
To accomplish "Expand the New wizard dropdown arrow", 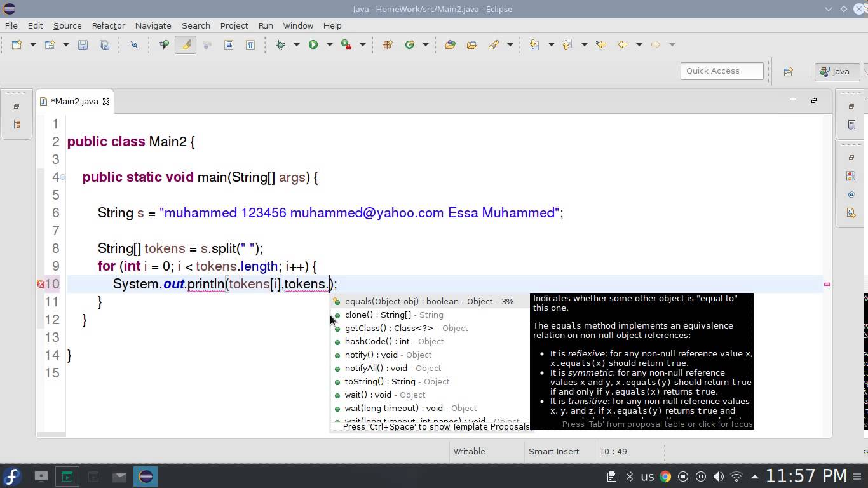I will point(32,44).
